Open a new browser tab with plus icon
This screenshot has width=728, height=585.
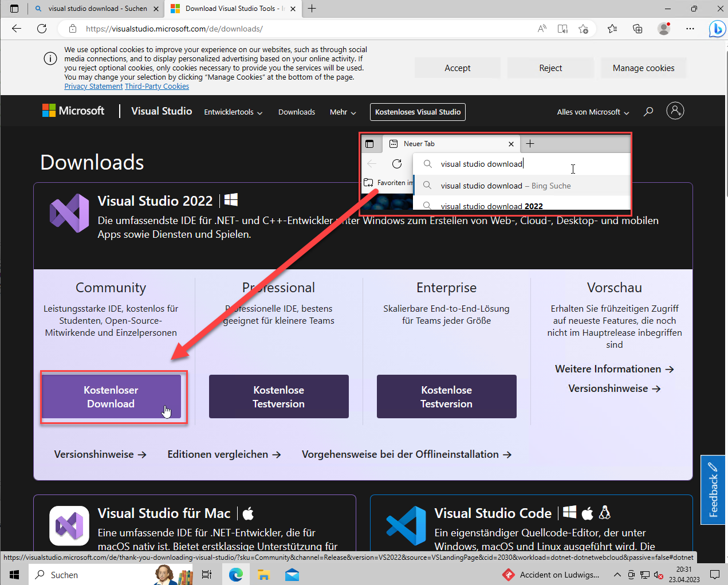(x=312, y=9)
